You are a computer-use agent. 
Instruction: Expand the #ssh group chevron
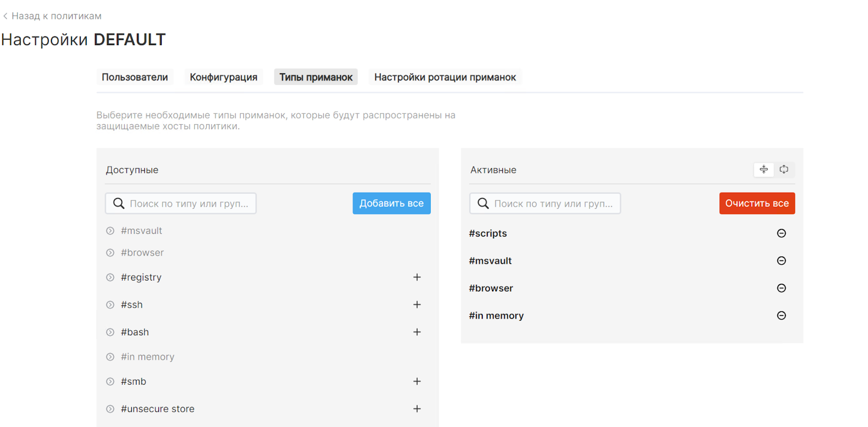click(x=110, y=305)
